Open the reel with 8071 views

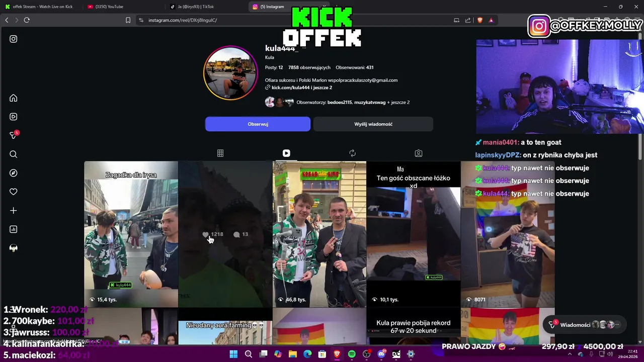(508, 234)
